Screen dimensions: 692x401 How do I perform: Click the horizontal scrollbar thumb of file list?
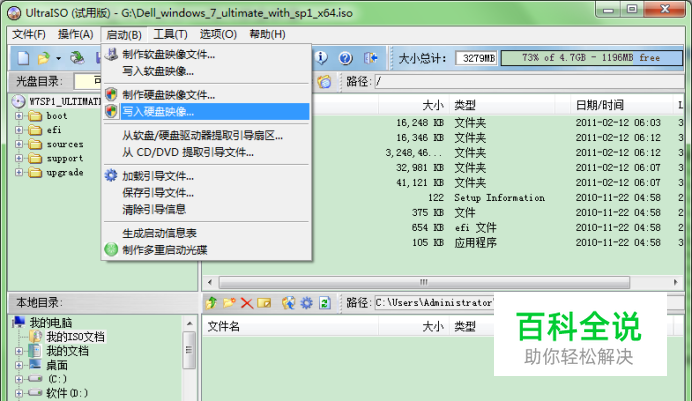coord(424,282)
